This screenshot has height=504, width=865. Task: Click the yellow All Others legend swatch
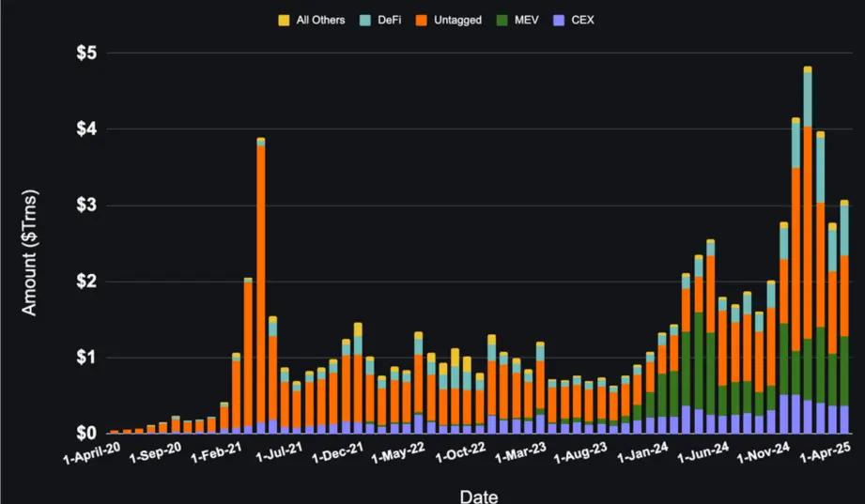coord(284,20)
